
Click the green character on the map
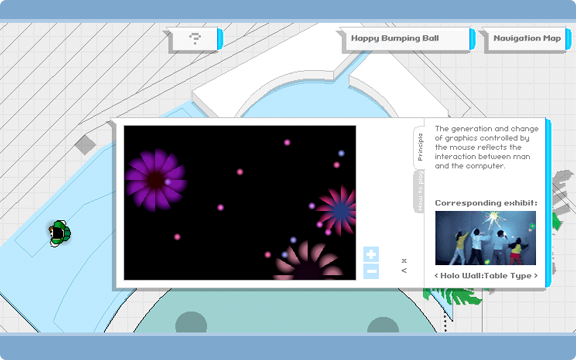59,233
